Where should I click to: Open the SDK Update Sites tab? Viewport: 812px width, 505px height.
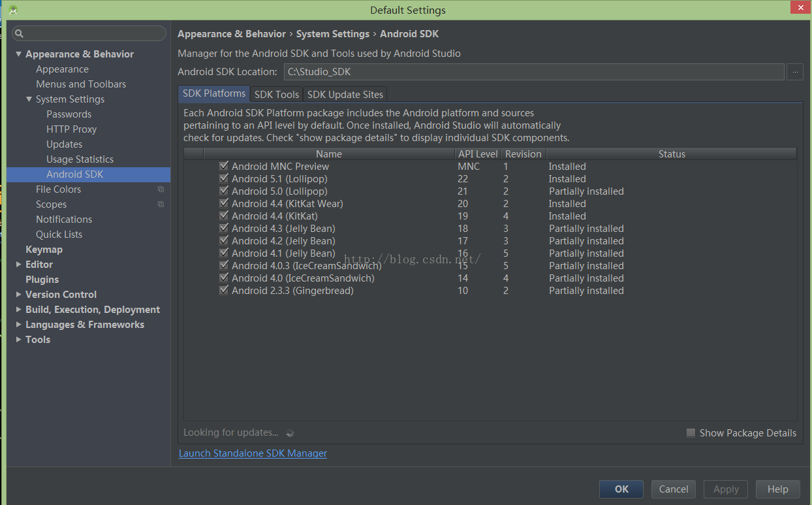coord(345,94)
